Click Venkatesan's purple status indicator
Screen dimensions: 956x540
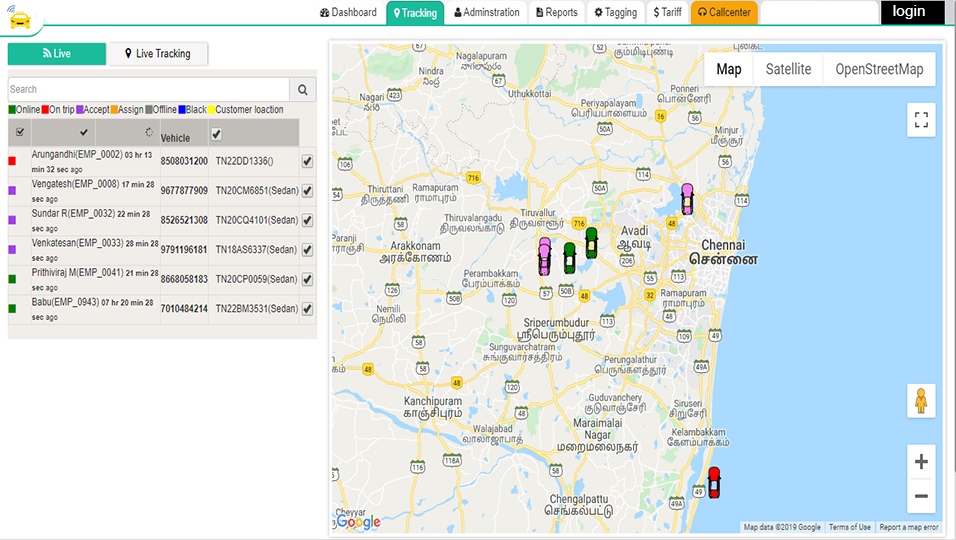(x=12, y=249)
